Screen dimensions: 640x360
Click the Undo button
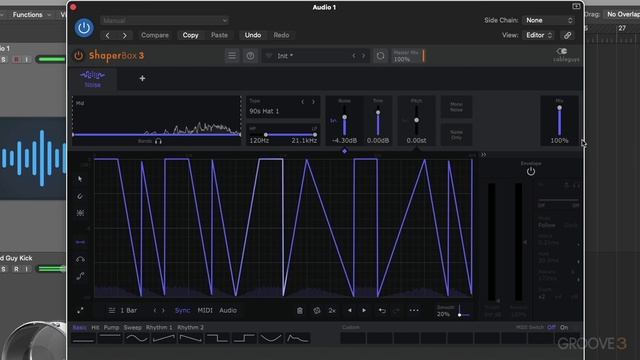pyautogui.click(x=253, y=36)
